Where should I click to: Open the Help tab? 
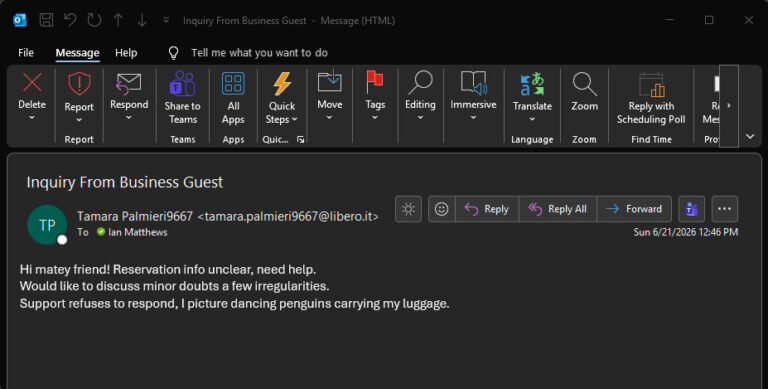[126, 52]
